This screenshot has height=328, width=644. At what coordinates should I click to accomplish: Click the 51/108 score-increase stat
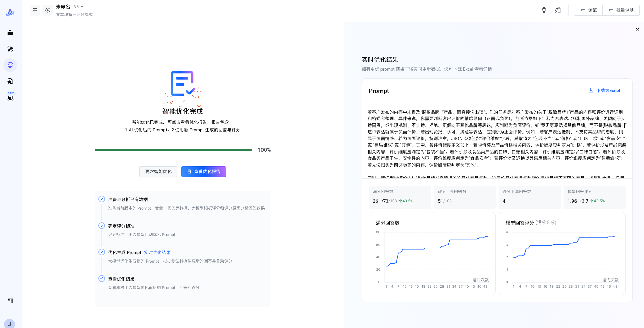click(445, 201)
